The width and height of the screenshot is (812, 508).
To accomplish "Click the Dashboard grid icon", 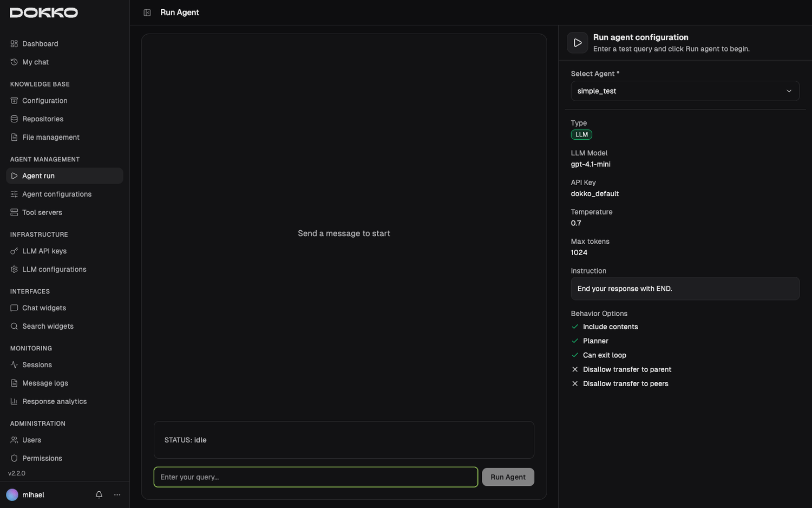I will tap(14, 44).
